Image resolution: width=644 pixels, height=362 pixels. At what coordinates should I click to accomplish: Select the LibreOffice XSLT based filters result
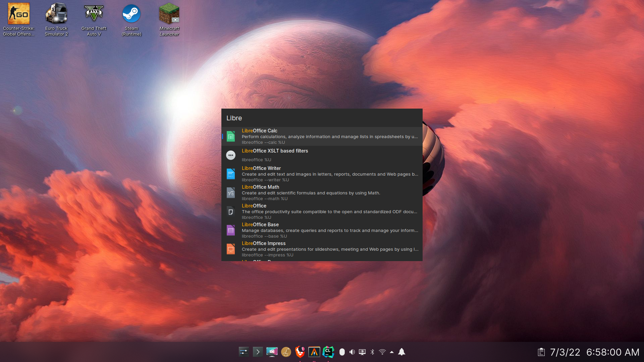pos(275,151)
